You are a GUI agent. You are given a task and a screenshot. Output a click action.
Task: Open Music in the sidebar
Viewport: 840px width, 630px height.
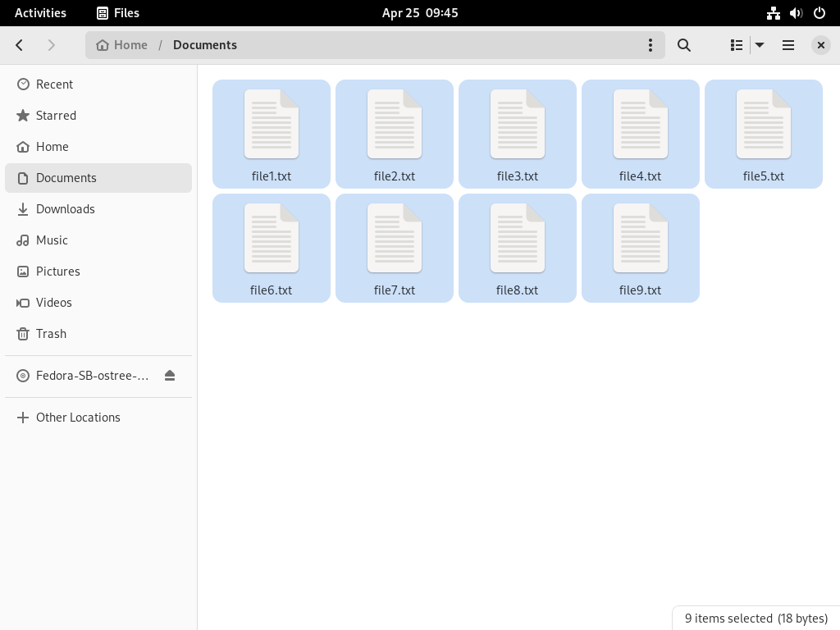coord(98,240)
